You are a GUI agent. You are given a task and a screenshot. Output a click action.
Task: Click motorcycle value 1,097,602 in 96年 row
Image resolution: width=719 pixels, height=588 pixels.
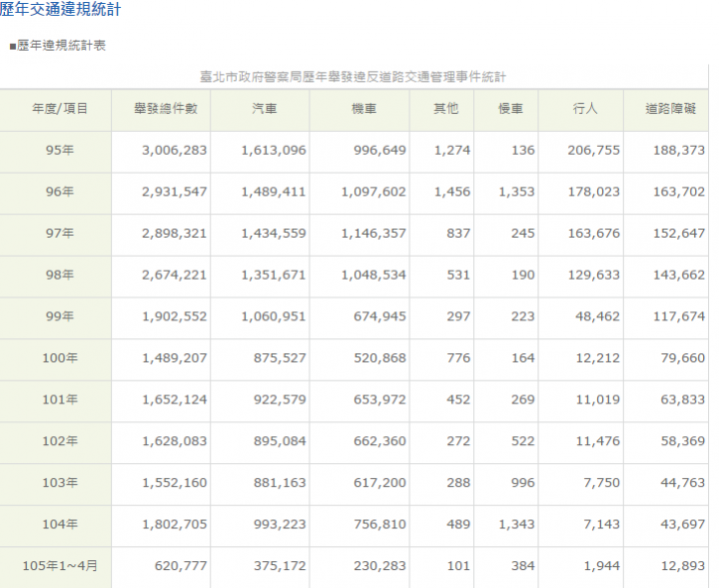[373, 192]
